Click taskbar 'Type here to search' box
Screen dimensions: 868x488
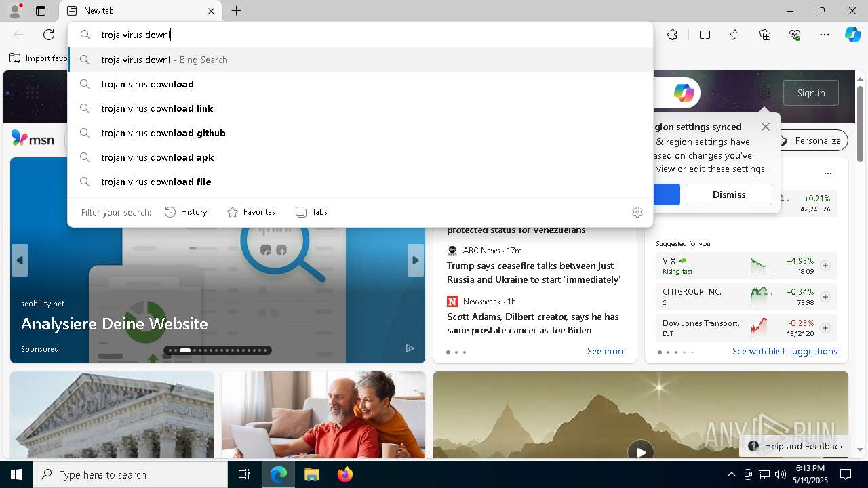[x=130, y=474]
